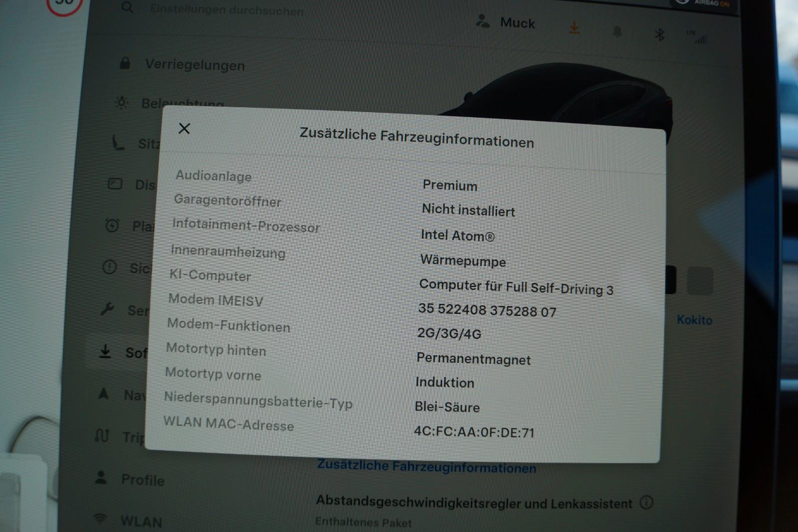This screenshot has width=798, height=532.
Task: Click the Intel Atom® processor value
Action: click(458, 235)
